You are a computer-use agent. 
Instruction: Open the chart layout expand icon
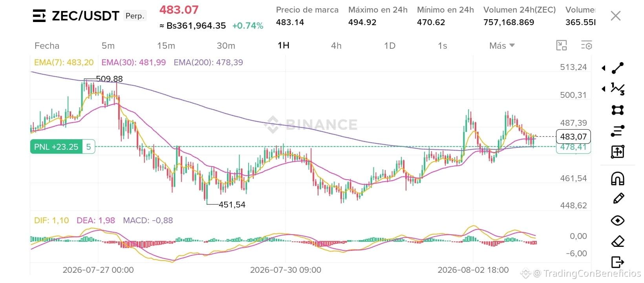(x=562, y=46)
